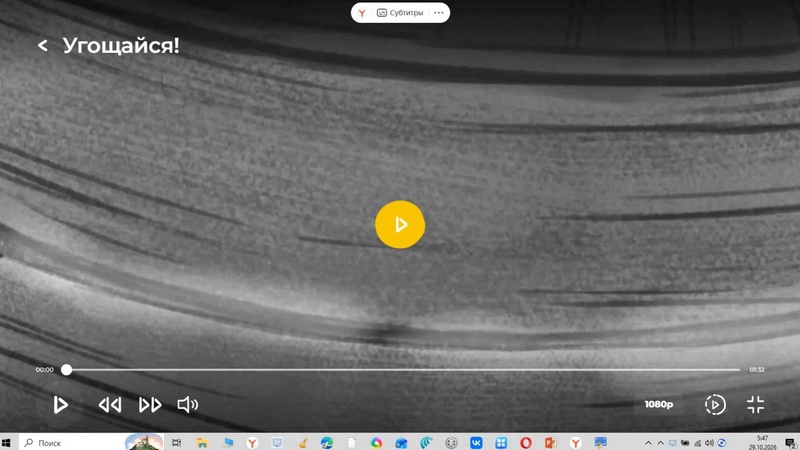
Task: Start playback with the bottom-left play icon
Action: [x=60, y=405]
